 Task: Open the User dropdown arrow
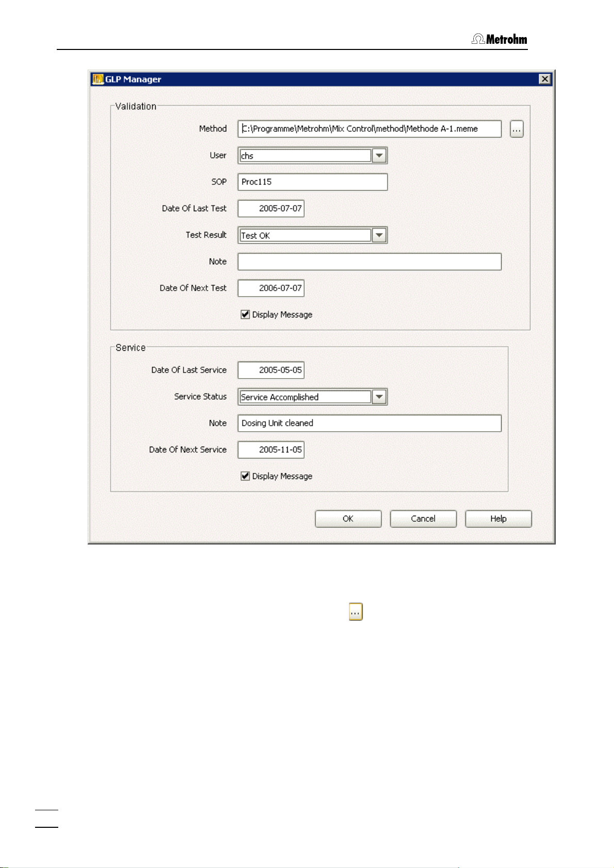379,155
